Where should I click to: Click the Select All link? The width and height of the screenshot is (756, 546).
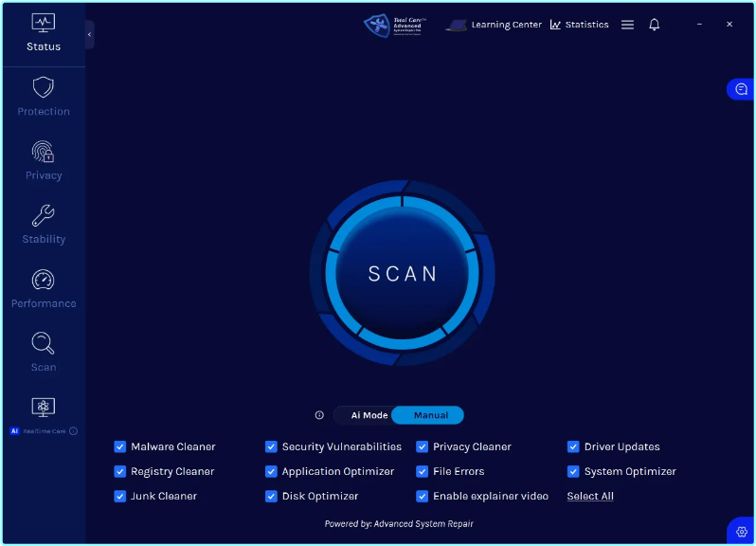590,496
